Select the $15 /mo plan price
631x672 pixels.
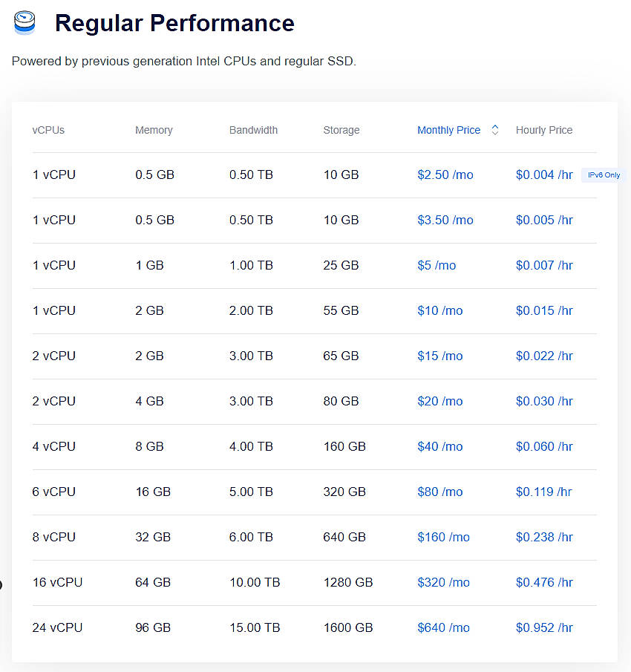click(x=440, y=356)
